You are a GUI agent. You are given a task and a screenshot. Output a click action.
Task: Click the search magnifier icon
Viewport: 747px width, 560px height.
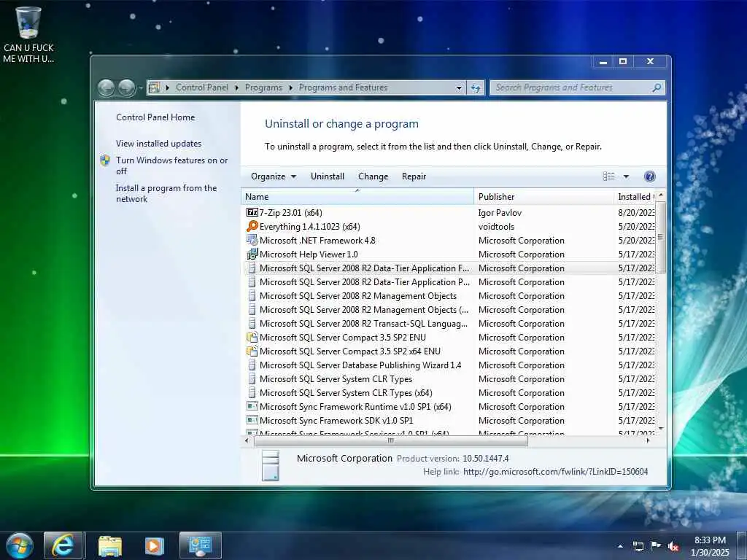657,87
